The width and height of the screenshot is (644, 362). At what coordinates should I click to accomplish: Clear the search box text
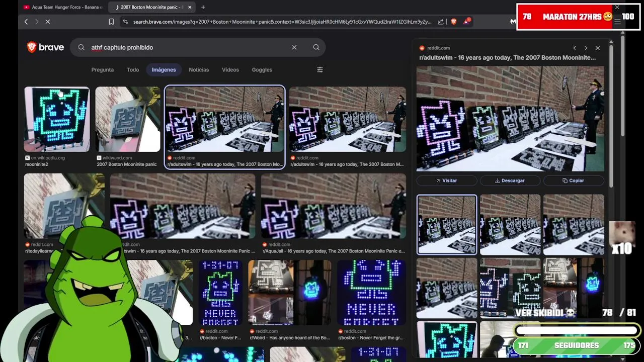pos(294,47)
